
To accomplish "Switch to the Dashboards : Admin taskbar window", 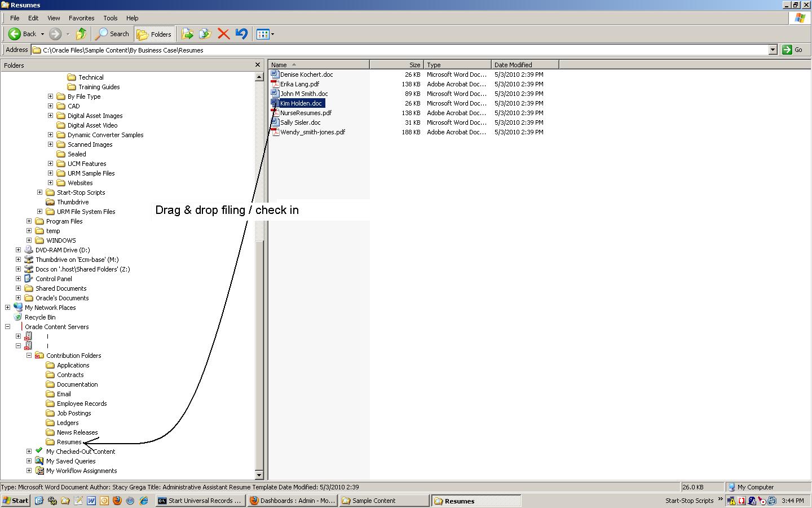I will coord(292,501).
